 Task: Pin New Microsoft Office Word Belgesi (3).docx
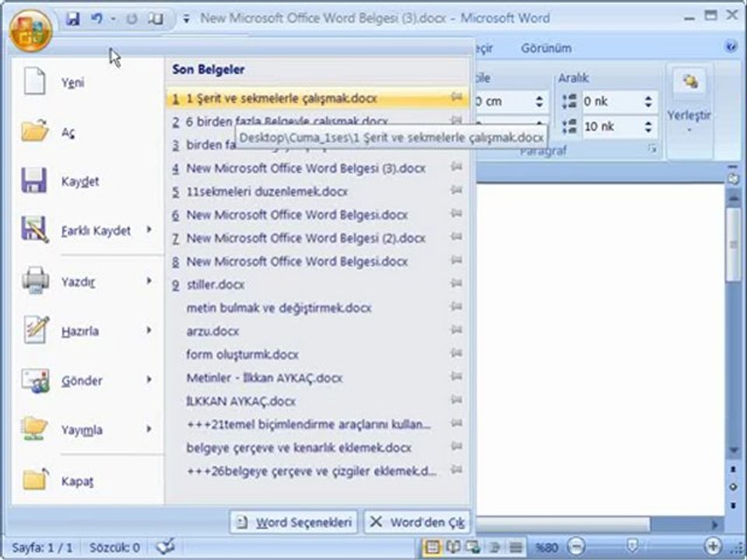457,166
